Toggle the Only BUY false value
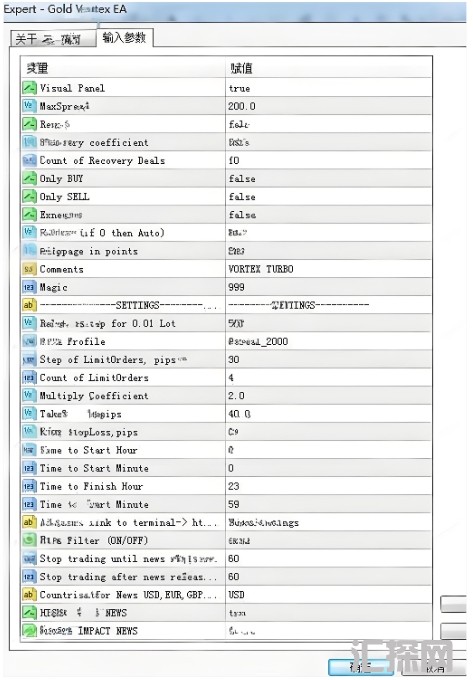 point(328,179)
